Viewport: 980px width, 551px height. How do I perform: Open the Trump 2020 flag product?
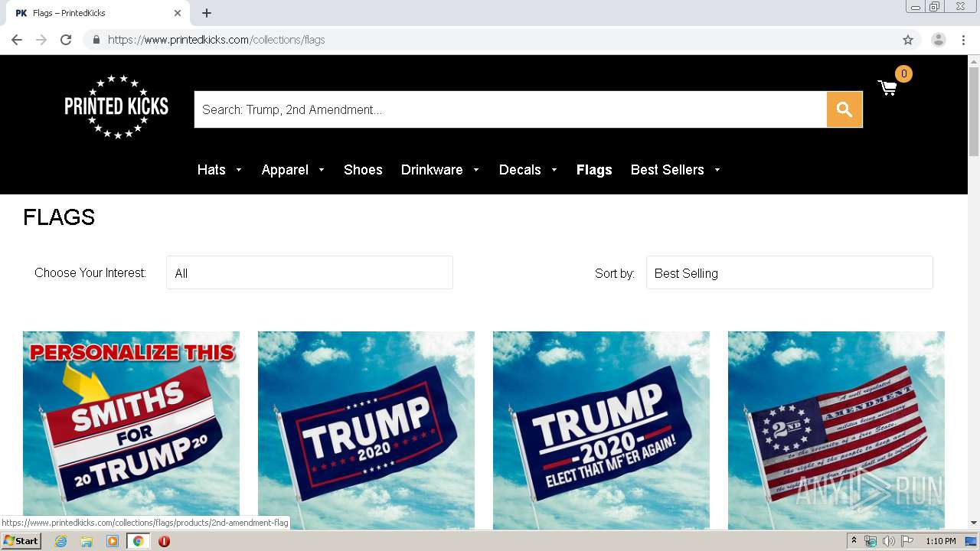coord(366,430)
